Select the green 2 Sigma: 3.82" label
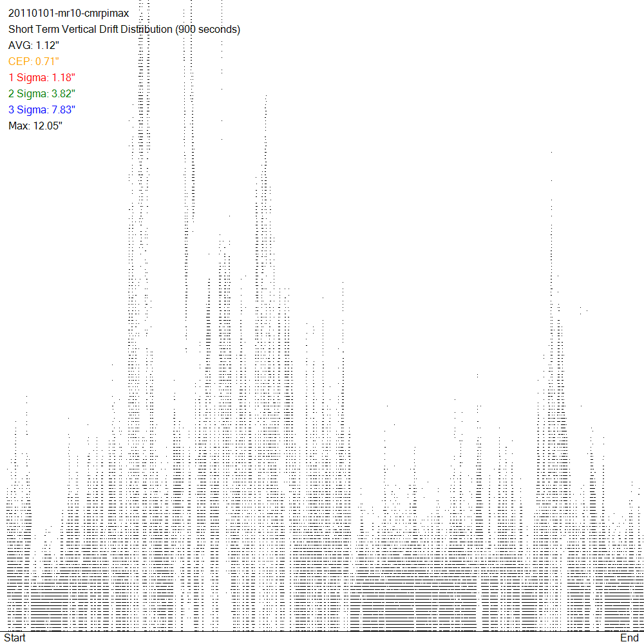 [x=42, y=94]
